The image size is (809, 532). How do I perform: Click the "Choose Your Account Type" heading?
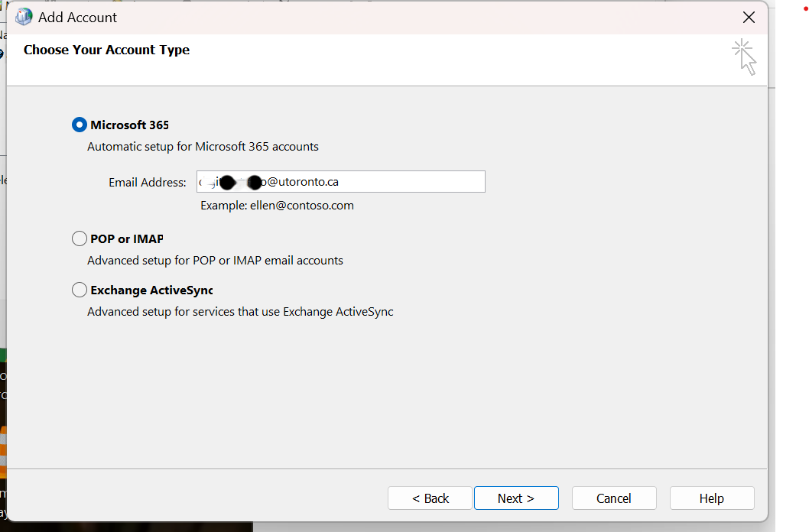106,50
